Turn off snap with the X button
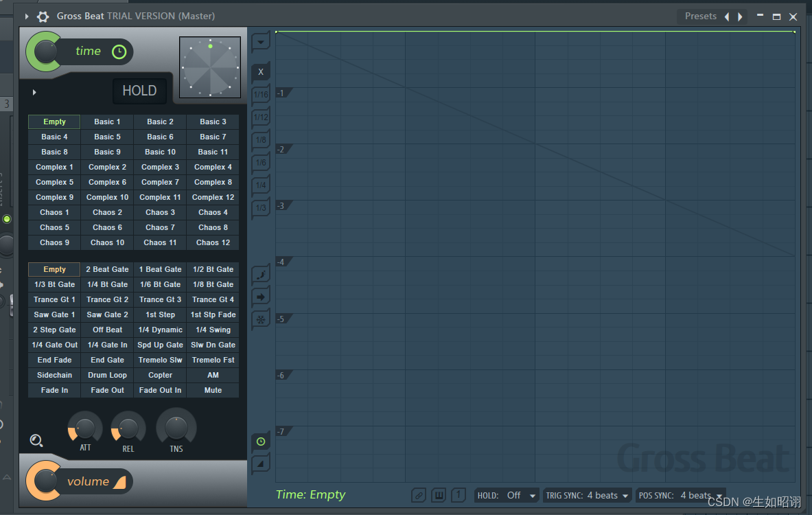The image size is (812, 515). [x=260, y=72]
